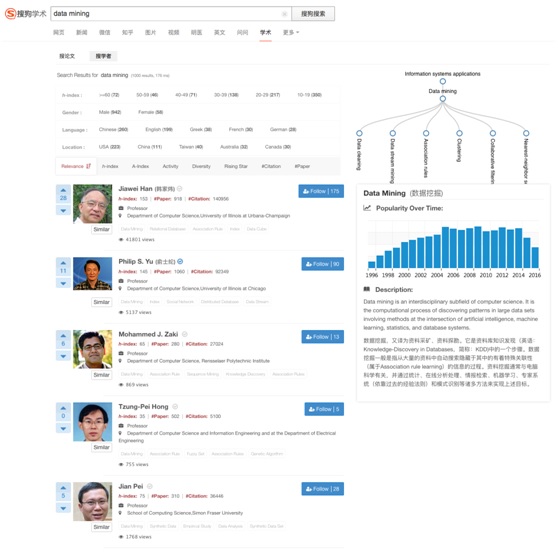
Task: Click the Similar button under Mohammed J. Zaki
Action: pyautogui.click(x=101, y=375)
